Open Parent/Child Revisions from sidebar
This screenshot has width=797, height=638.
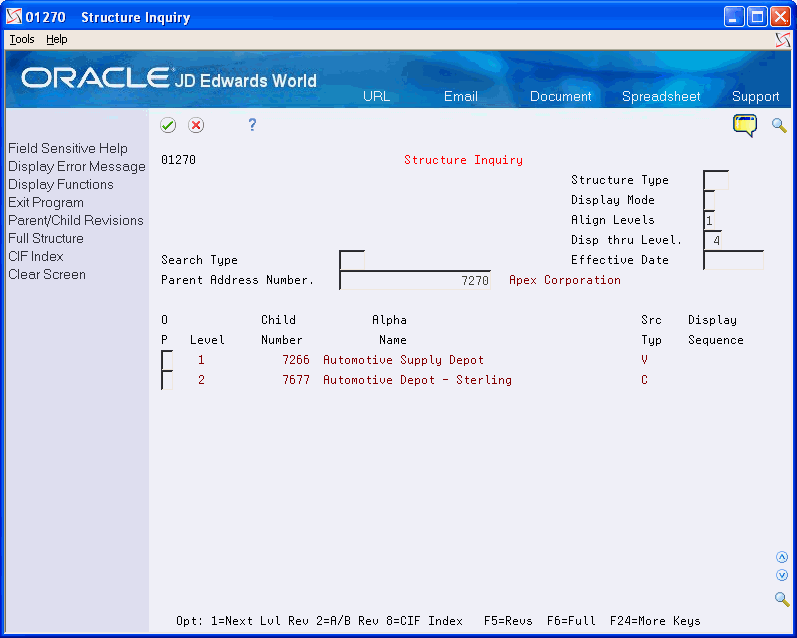(76, 220)
